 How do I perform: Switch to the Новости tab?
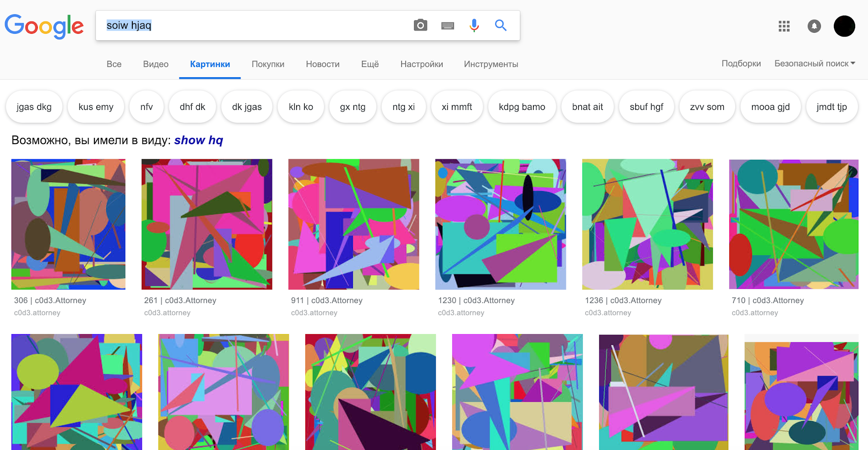point(322,64)
